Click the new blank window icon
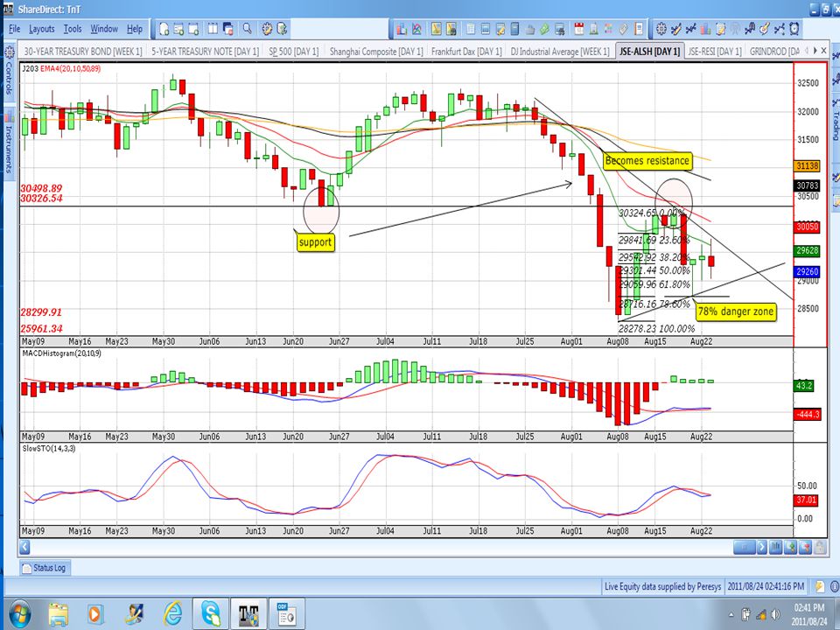The height and width of the screenshot is (630, 840). click(193, 29)
